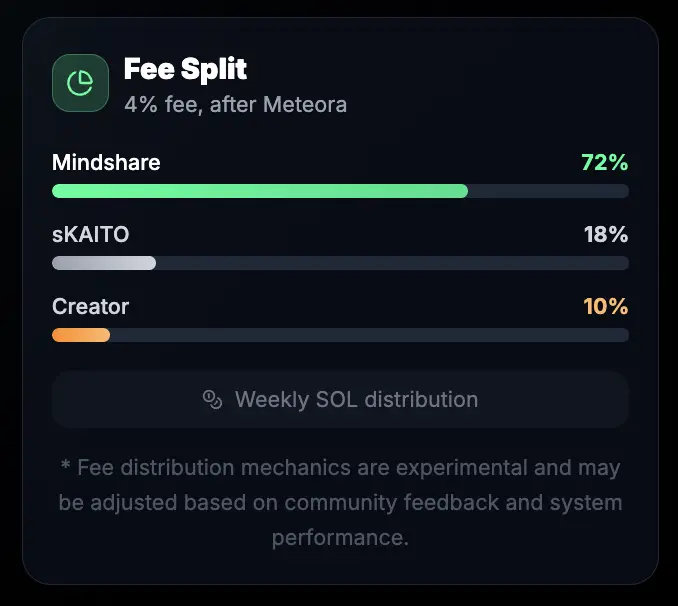Click the '4% fee, after Meteora' subtitle
Viewport: 678px width, 606px height.
[236, 105]
